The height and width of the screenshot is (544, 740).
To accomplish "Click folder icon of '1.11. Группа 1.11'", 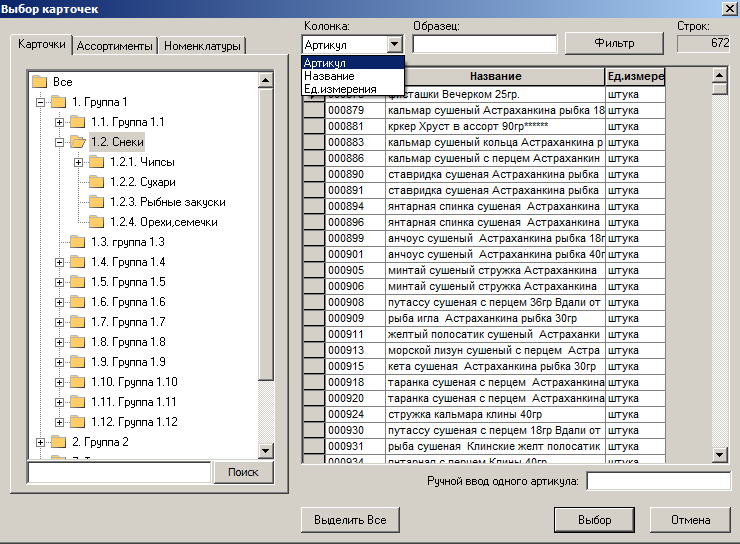I will (77, 402).
